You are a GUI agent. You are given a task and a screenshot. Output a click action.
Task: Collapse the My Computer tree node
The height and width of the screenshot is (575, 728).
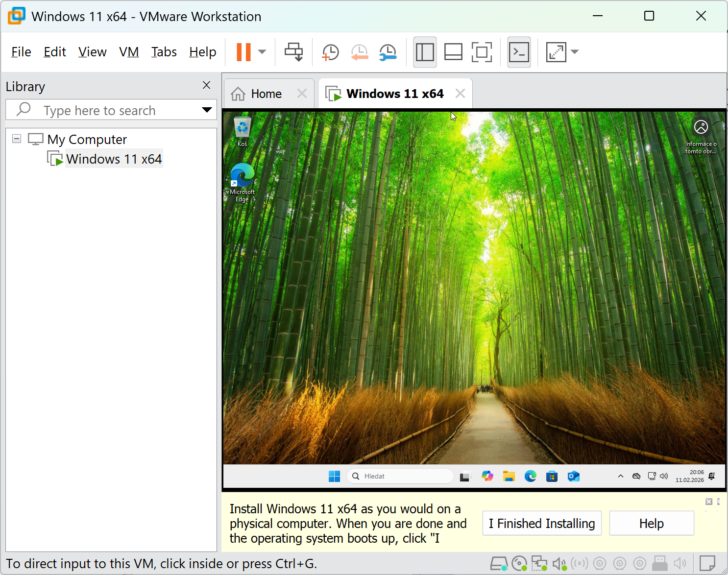click(x=17, y=139)
